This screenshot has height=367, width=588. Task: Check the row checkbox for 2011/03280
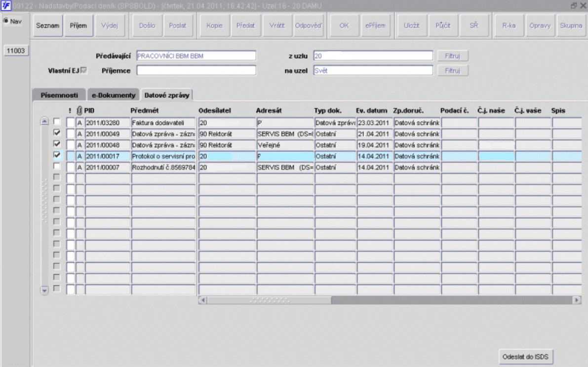pyautogui.click(x=57, y=122)
